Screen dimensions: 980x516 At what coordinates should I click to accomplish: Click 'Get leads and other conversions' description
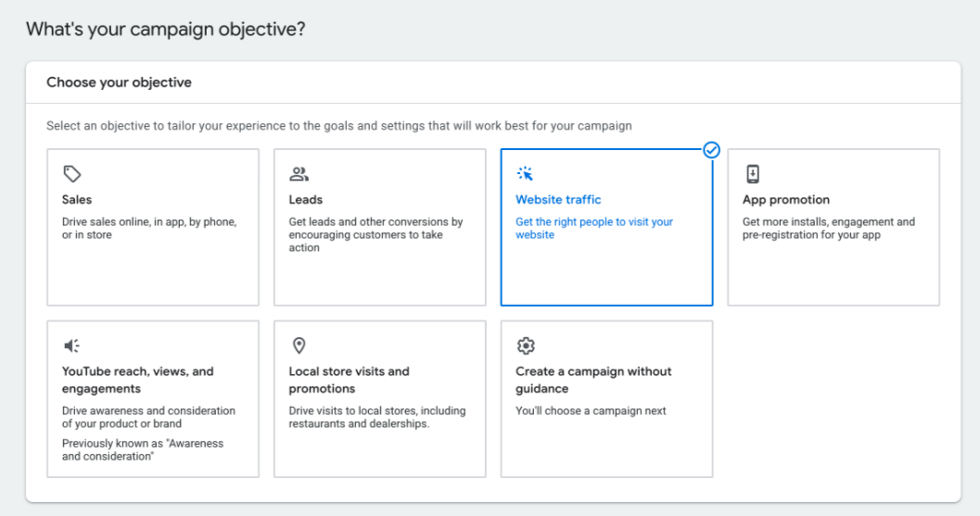click(375, 235)
